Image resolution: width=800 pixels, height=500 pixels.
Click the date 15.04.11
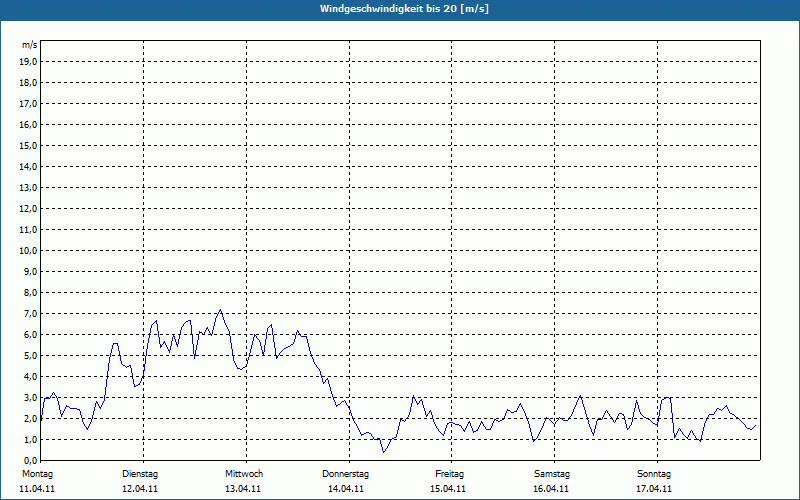(448, 489)
